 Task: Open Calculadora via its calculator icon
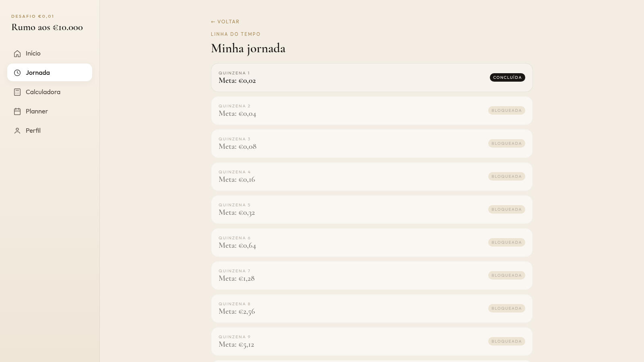click(17, 92)
